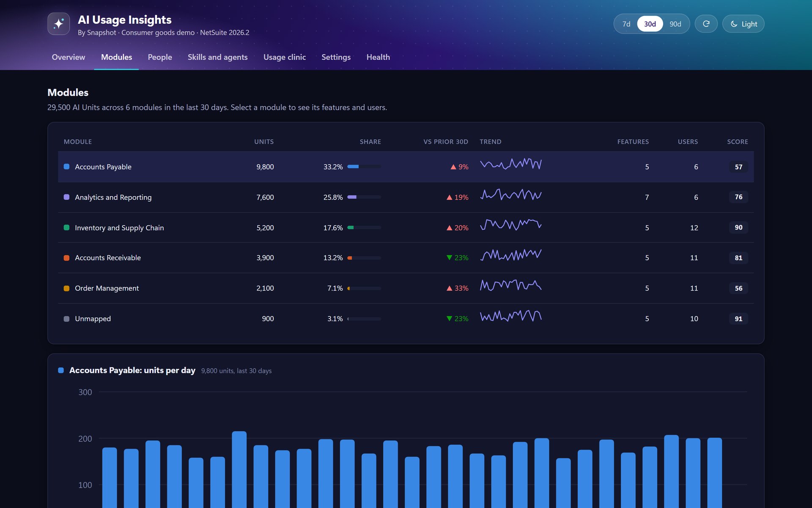The image size is (812, 508).
Task: Click the blue Accounts Payable color dot
Action: (66, 166)
